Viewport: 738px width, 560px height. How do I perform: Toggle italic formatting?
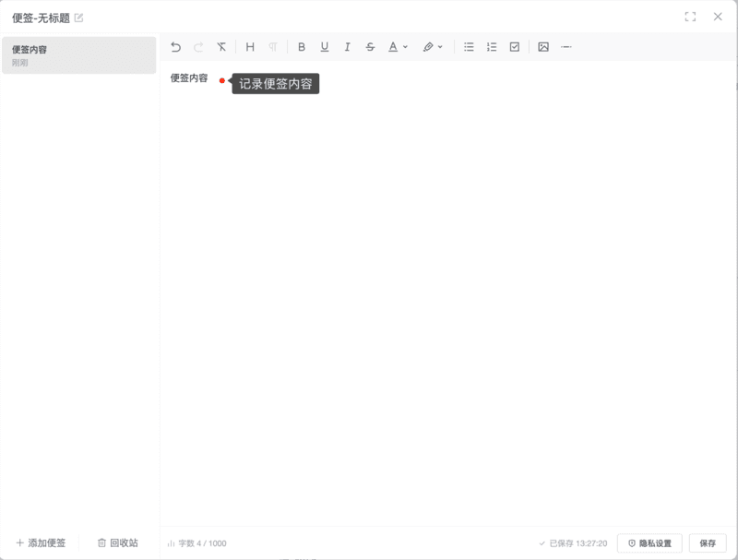(348, 46)
